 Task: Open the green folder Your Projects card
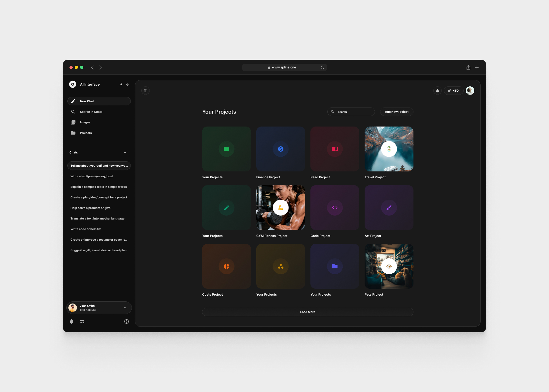(x=226, y=149)
